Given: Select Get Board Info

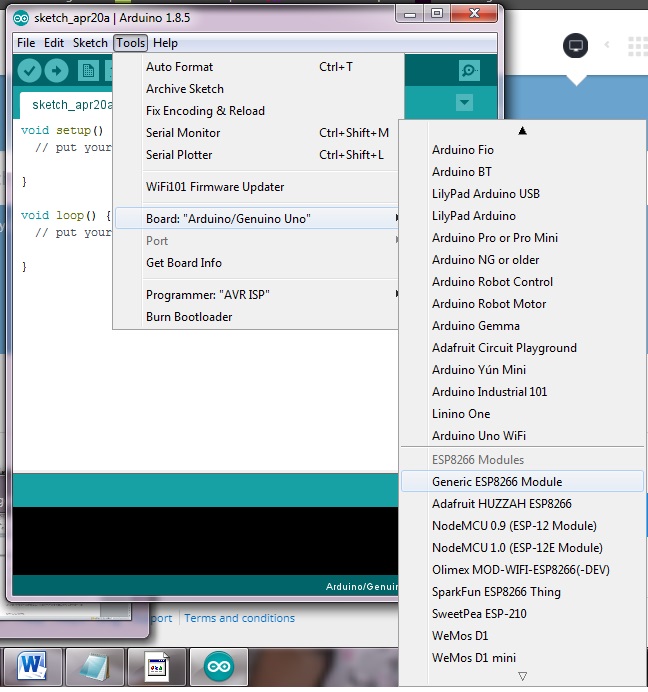Looking at the screenshot, I should click(257, 263).
